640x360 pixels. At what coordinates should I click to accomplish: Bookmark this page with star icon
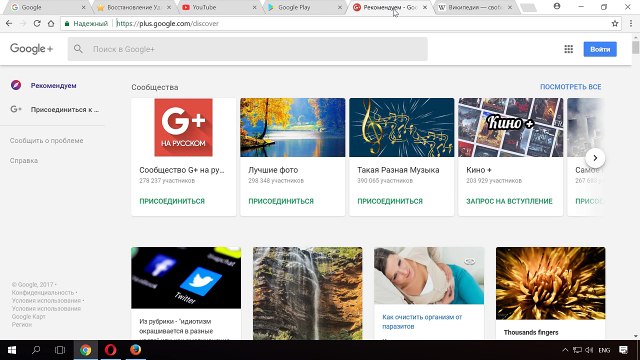(615, 24)
